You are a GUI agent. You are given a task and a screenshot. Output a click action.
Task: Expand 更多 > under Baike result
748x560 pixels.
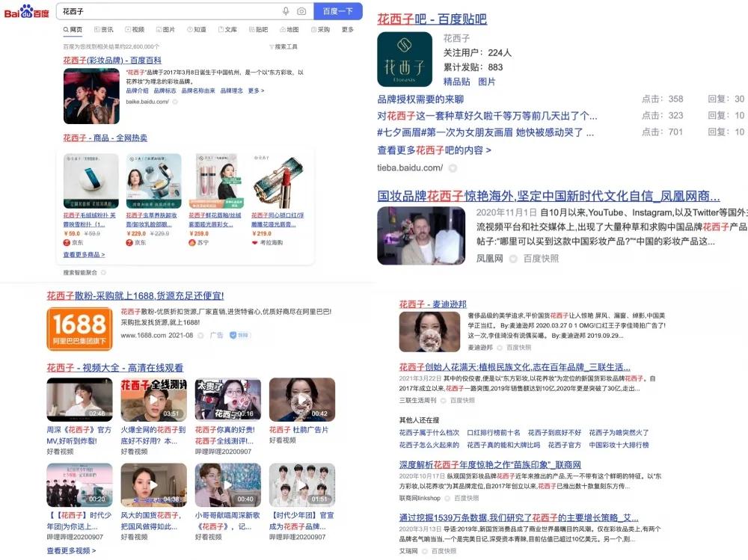[x=256, y=90]
